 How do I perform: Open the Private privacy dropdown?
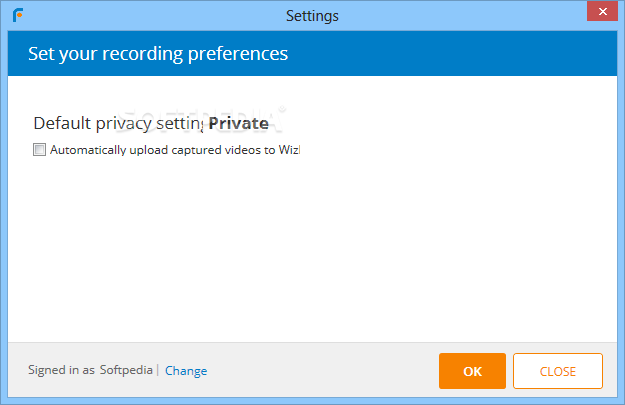tap(238, 123)
